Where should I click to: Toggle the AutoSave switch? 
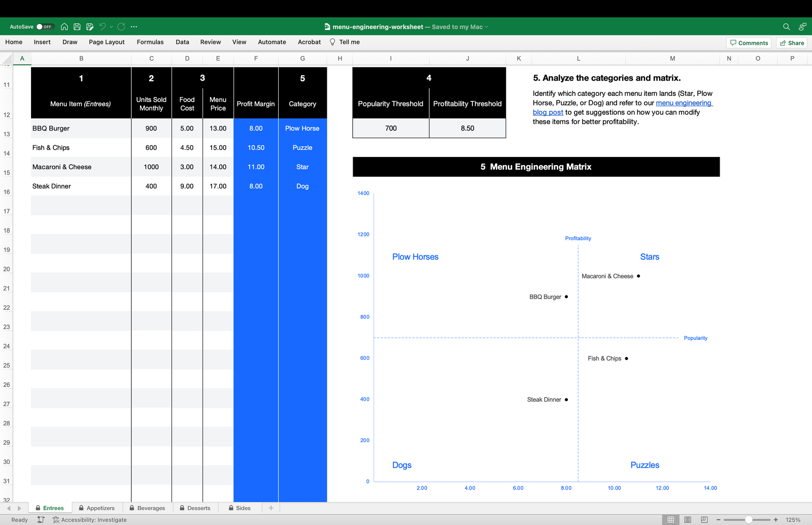pyautogui.click(x=44, y=27)
